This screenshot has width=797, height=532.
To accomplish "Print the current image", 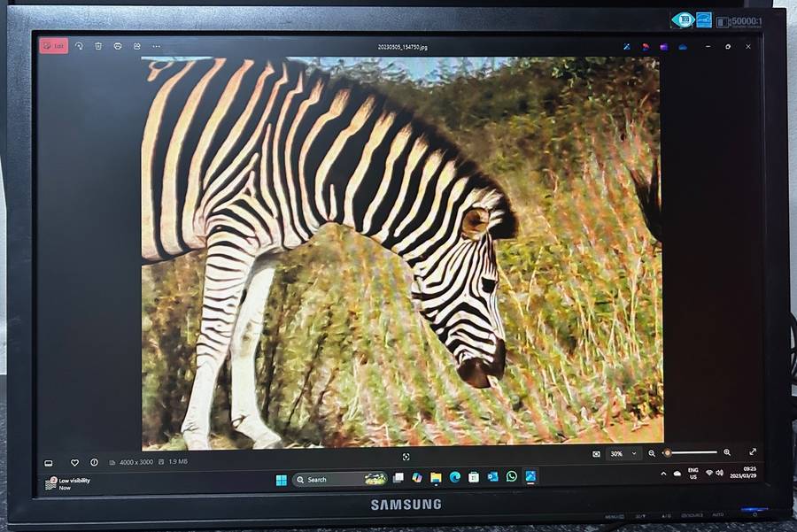I will [118, 46].
